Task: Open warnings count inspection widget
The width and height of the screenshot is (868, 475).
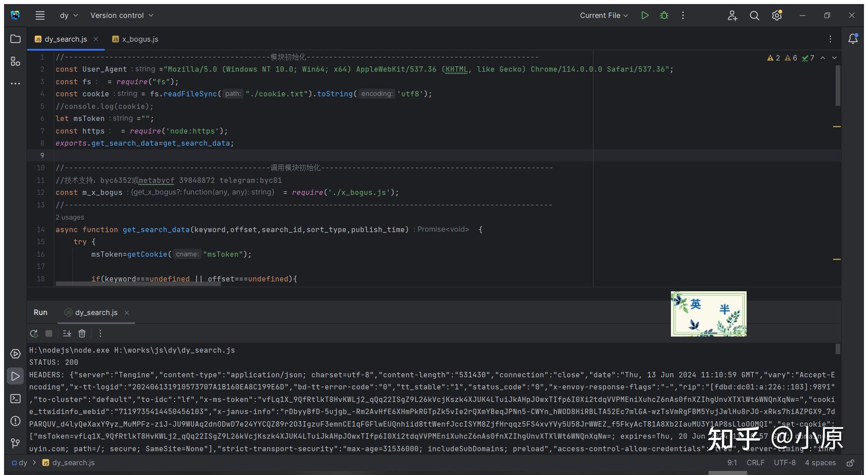Action: coord(791,58)
